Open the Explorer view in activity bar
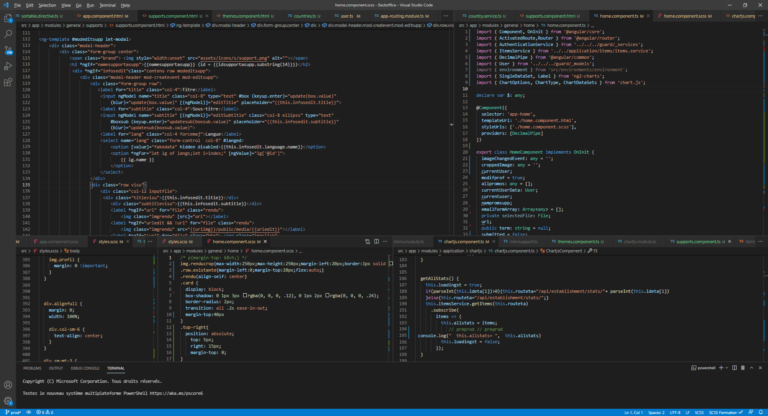 8,18
